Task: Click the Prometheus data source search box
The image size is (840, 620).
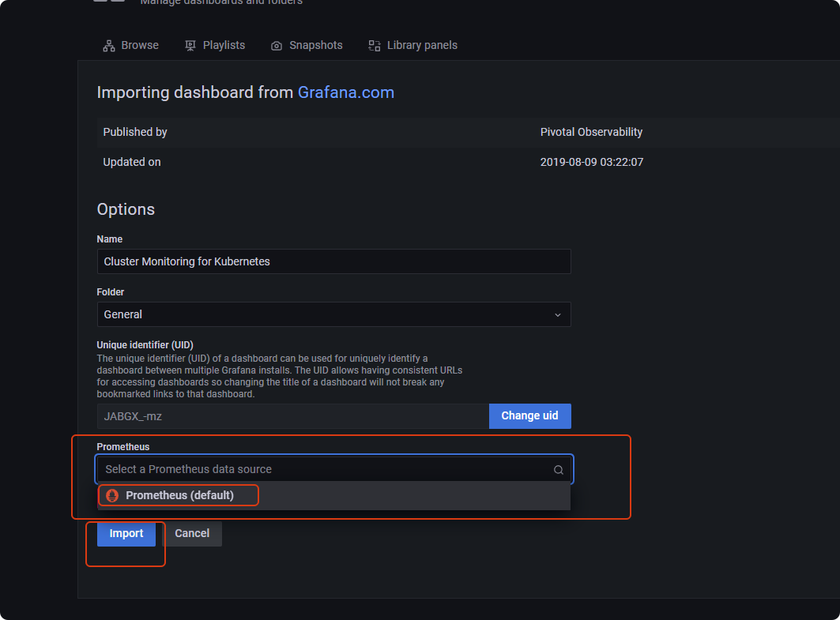Action: (334, 469)
